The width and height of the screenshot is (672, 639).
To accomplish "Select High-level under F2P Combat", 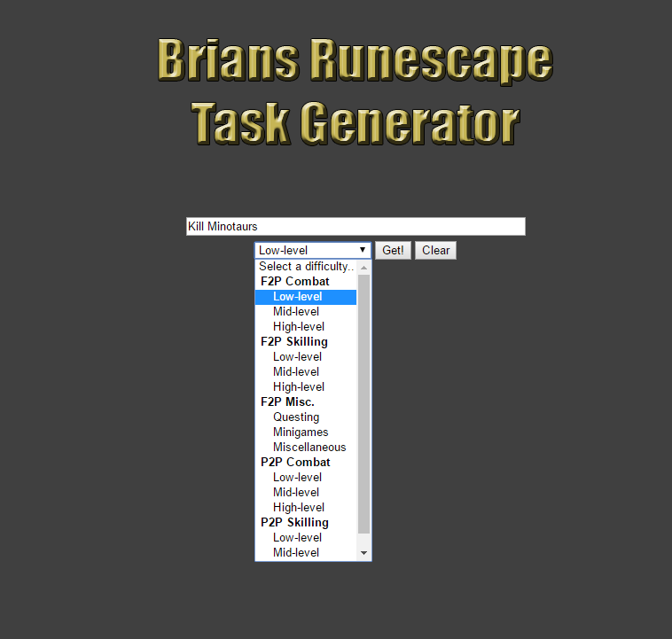I will click(x=306, y=327).
